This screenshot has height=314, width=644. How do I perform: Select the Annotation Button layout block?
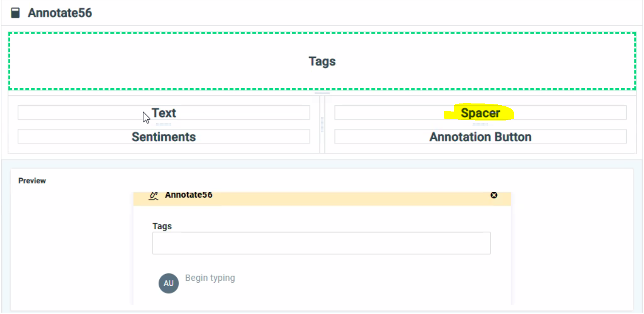[x=480, y=137]
